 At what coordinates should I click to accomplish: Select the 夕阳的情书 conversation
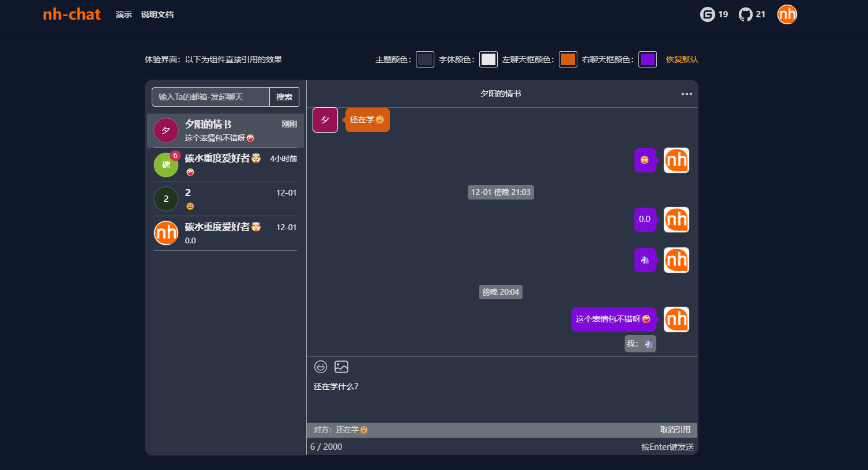[226, 131]
